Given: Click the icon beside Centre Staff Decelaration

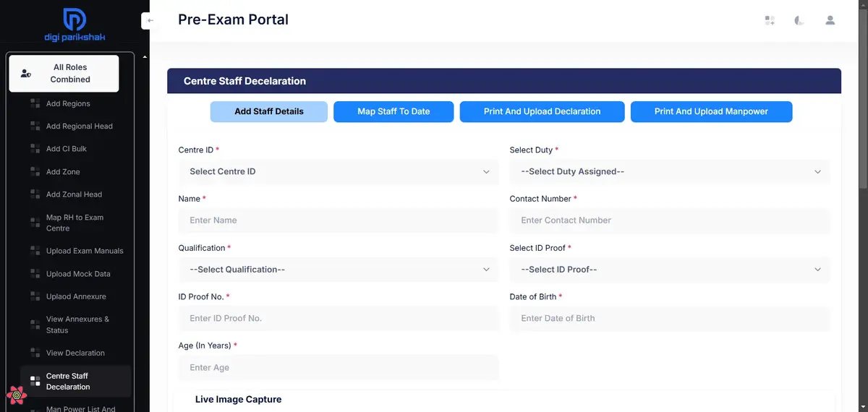Looking at the screenshot, I should [x=35, y=381].
